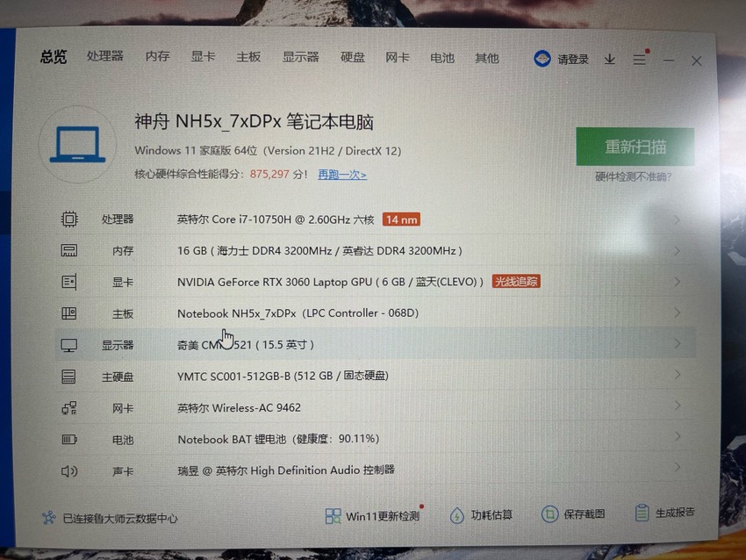Click the 光线追踪 ray tracing badge
Screen dimensions: 746x560
(516, 282)
